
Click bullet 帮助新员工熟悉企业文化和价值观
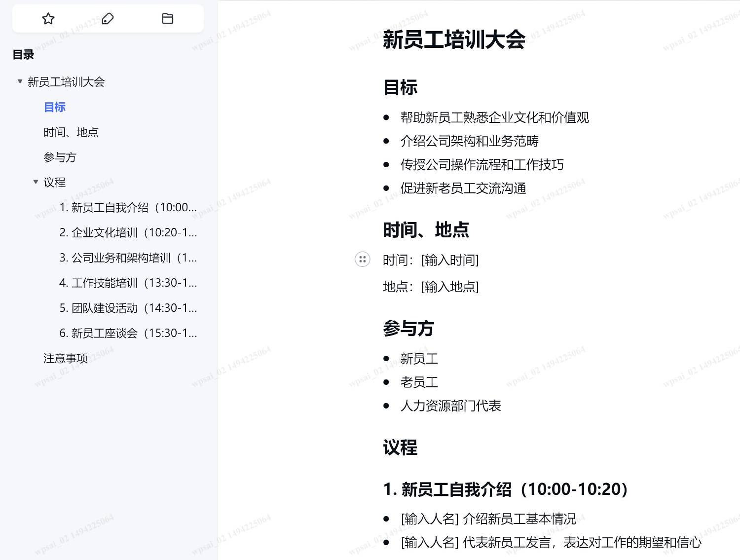[495, 117]
